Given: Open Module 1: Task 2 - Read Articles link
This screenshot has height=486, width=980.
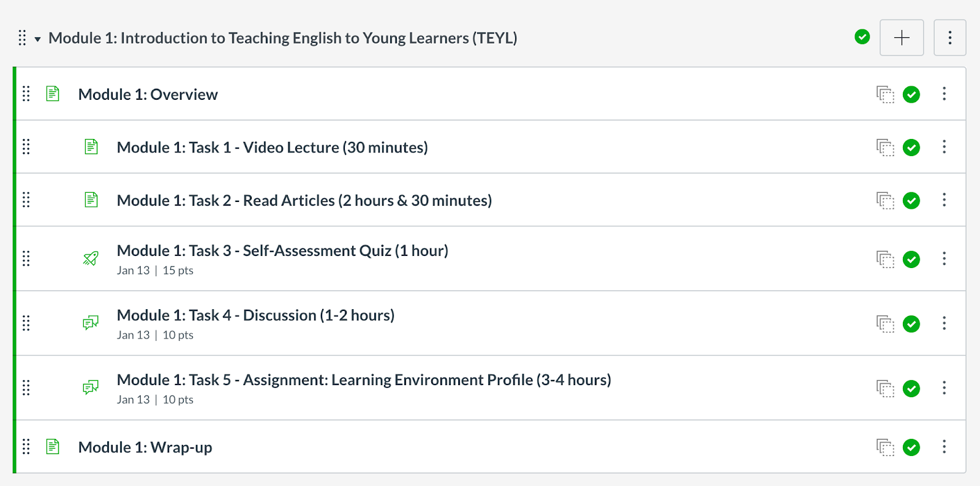Looking at the screenshot, I should [304, 200].
